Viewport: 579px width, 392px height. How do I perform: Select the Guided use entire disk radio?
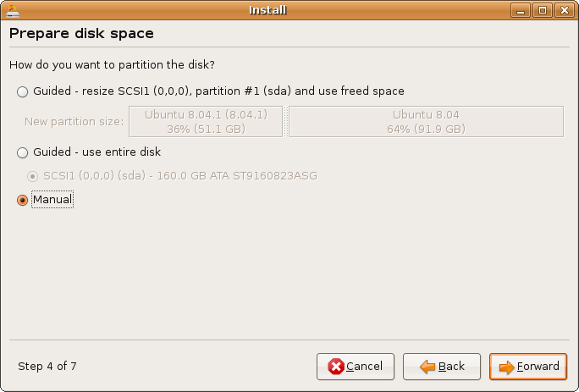tap(23, 152)
